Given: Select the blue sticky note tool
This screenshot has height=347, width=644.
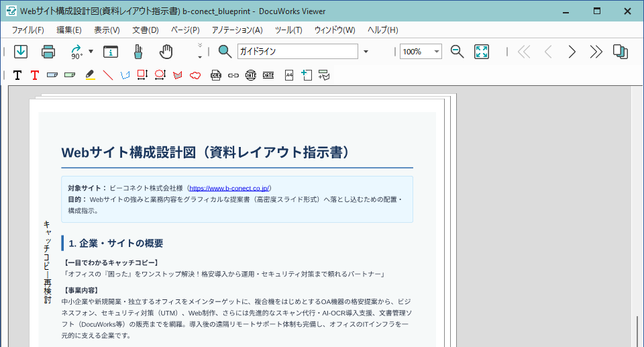Looking at the screenshot, I should [x=52, y=75].
